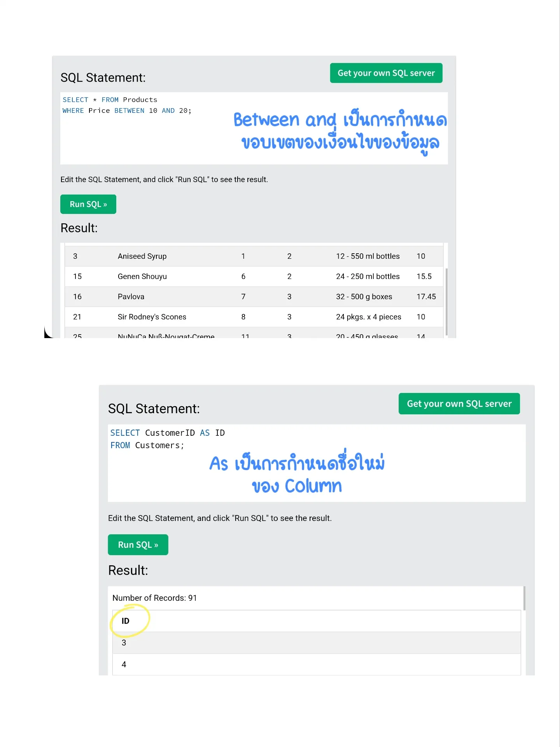Click the "Number of Records: 91" text
The image size is (560, 747).
[x=154, y=598]
